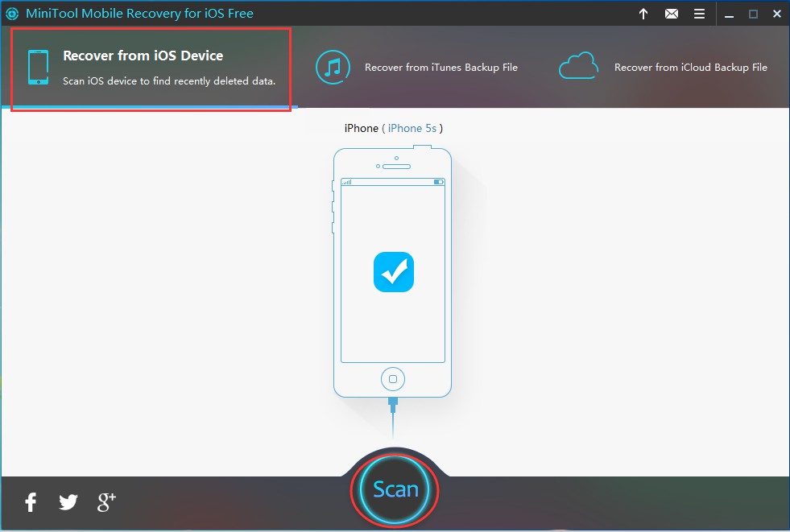Open the email feedback envelope icon

click(x=672, y=14)
